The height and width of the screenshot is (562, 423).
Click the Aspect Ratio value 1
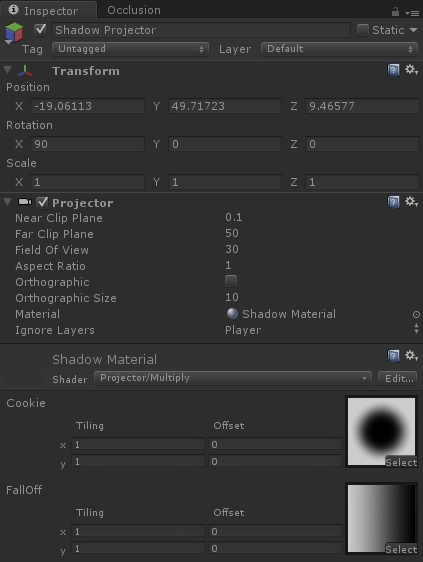pos(228,265)
